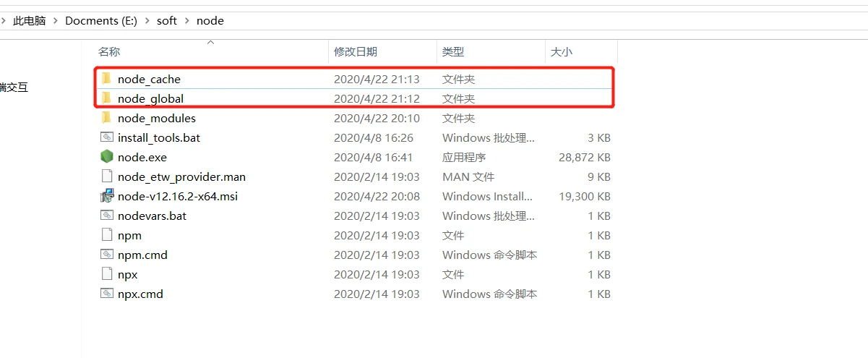Go to Docments (E:) in the breadcrumb
The width and height of the screenshot is (868, 358).
pyautogui.click(x=100, y=21)
